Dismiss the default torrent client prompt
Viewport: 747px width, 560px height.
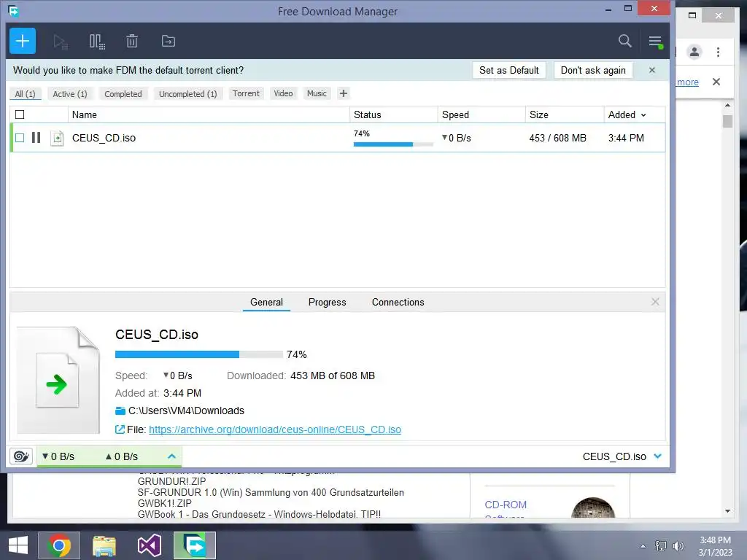652,70
